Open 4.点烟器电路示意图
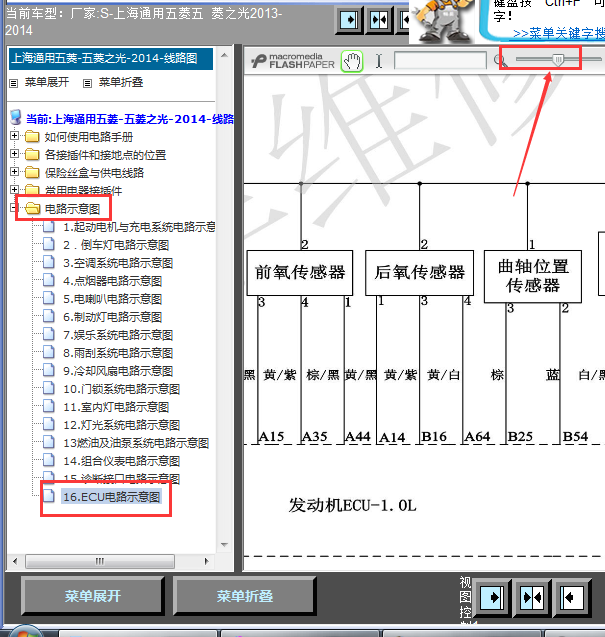Image resolution: width=605 pixels, height=637 pixels. coord(113,281)
